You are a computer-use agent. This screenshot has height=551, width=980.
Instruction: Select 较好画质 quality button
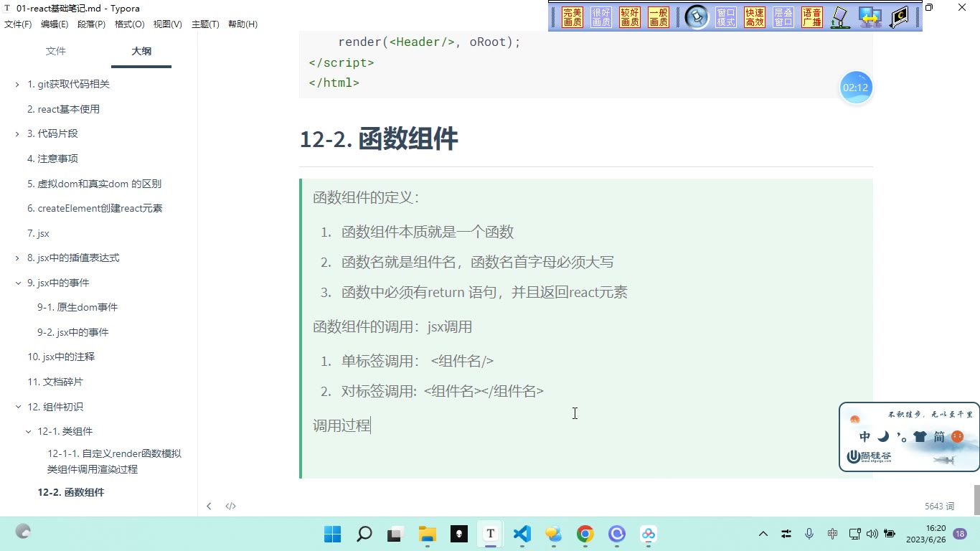click(630, 17)
